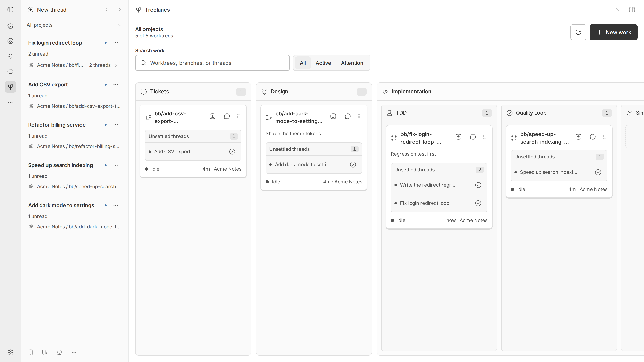Settle the Speed up search indexi... thread
The image size is (644, 362).
tap(598, 172)
